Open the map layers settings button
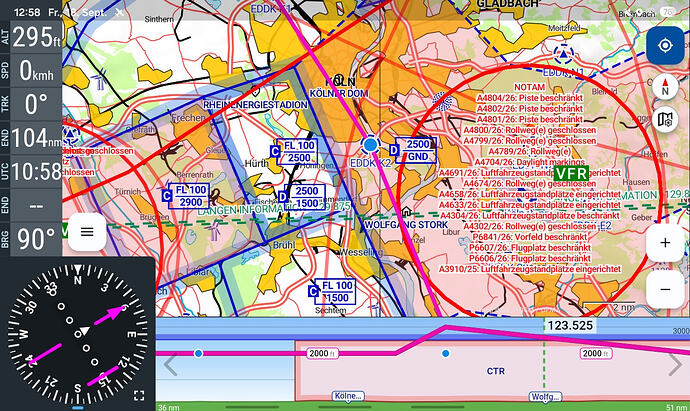This screenshot has height=411, width=690. pyautogui.click(x=665, y=119)
